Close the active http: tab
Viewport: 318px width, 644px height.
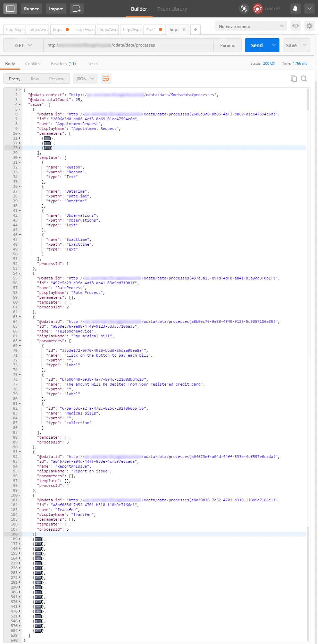coord(184,29)
